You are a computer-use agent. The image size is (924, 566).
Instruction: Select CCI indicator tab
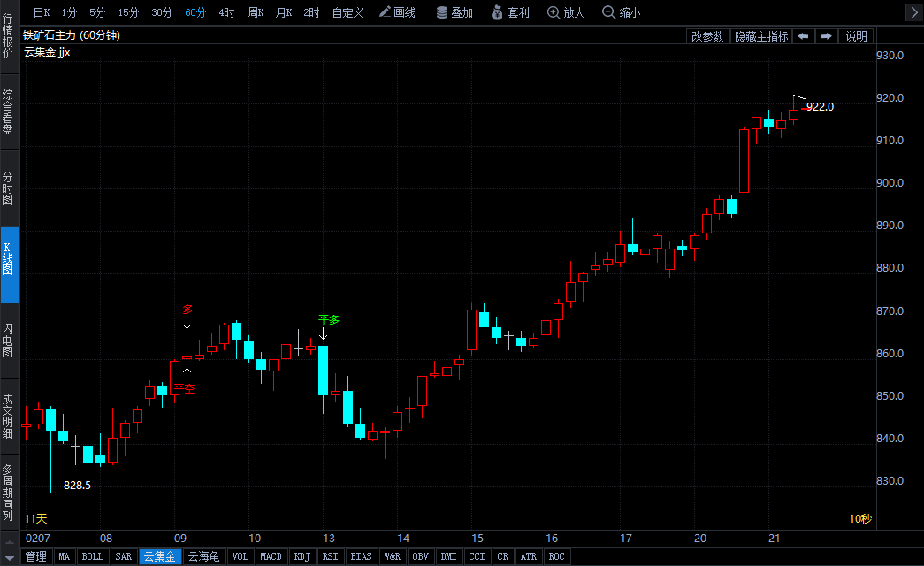click(477, 556)
